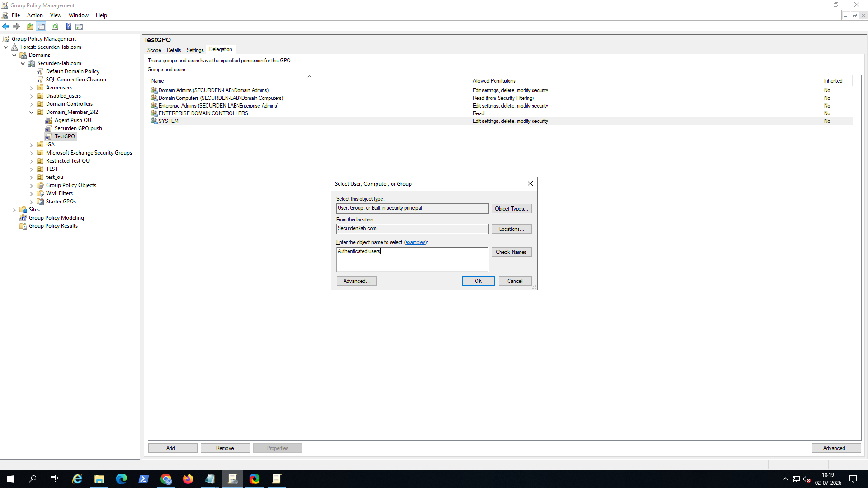
Task: Select the SYSTEM row in the delegation list
Action: pos(500,121)
